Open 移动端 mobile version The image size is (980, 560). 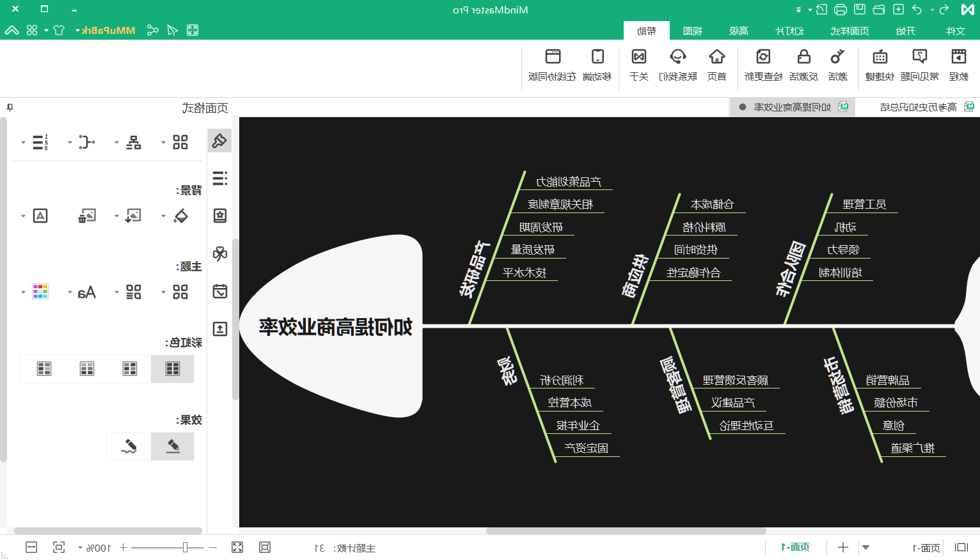click(597, 65)
